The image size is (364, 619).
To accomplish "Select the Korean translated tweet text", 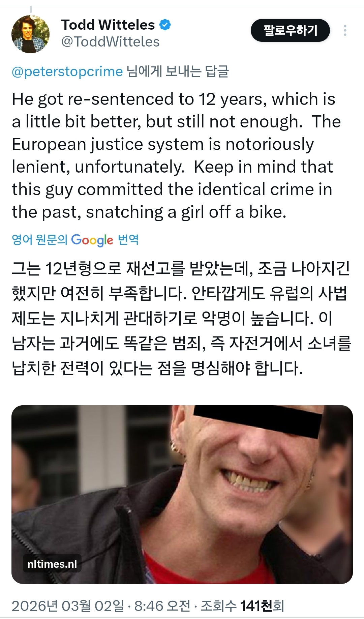I will coord(181,318).
